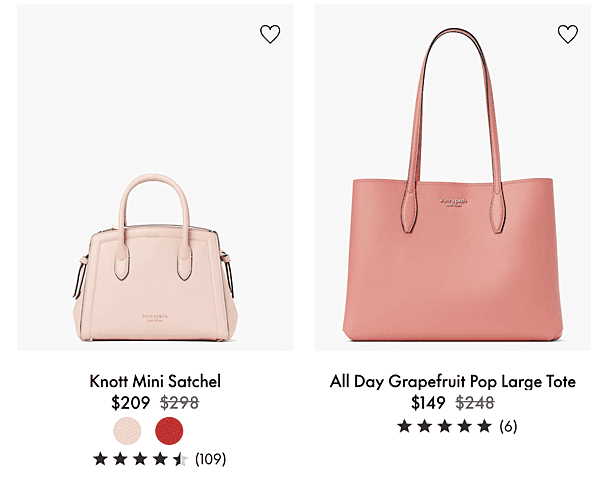The width and height of the screenshot is (600, 490).
Task: Open the Knott Mini Satchel product image
Action: tap(155, 178)
